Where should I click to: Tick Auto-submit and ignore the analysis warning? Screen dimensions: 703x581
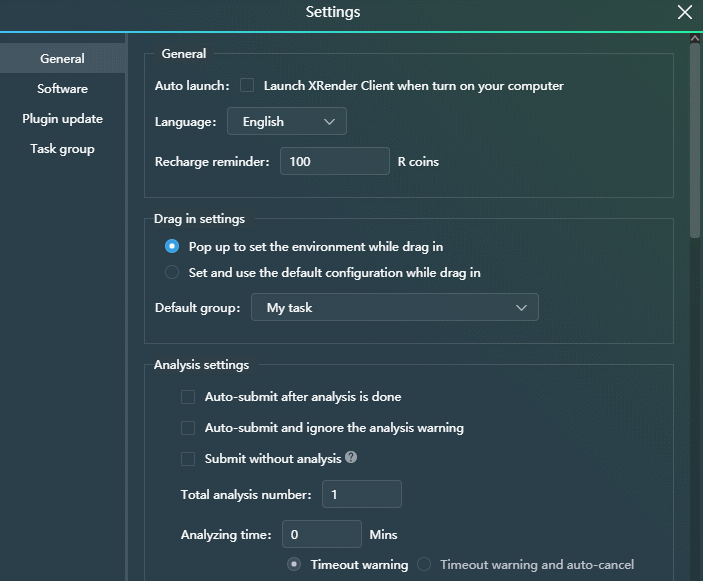pos(188,428)
